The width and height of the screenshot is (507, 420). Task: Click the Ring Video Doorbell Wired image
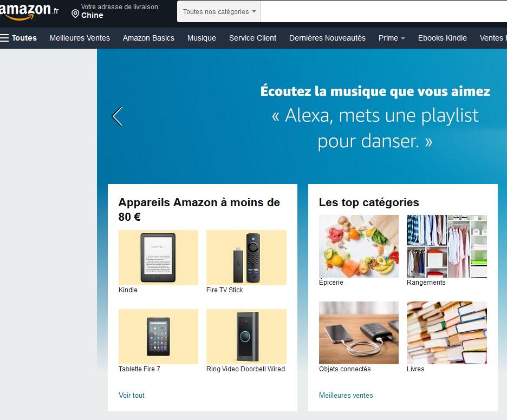coord(246,337)
